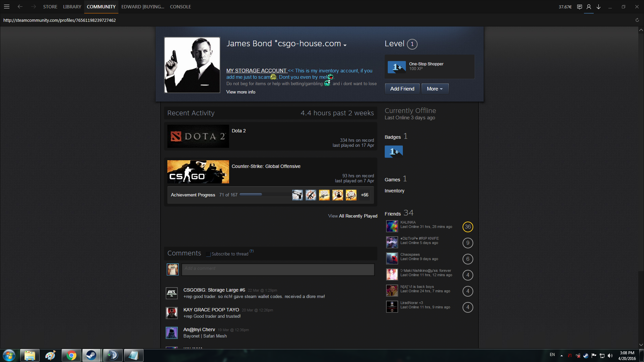
Task: Open the More dropdown button
Action: coord(435,89)
